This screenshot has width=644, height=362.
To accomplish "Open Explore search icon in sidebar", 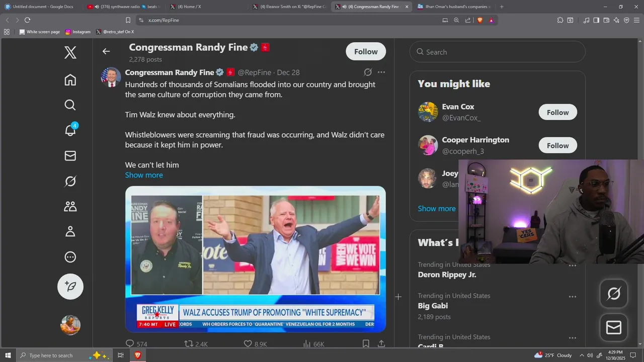I will click(x=70, y=105).
